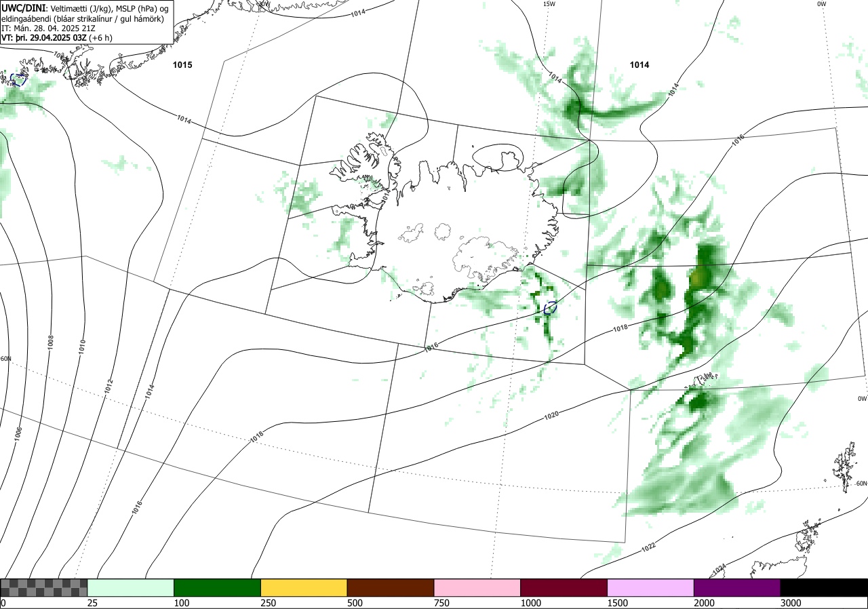
Task: Click the maroon 1000–1500 legend swatch
Action: click(564, 587)
